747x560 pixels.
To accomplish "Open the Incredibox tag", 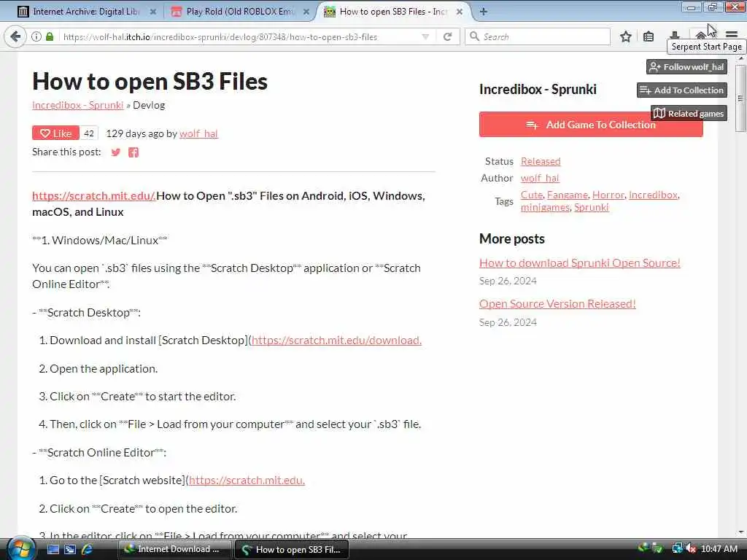I will (x=653, y=195).
